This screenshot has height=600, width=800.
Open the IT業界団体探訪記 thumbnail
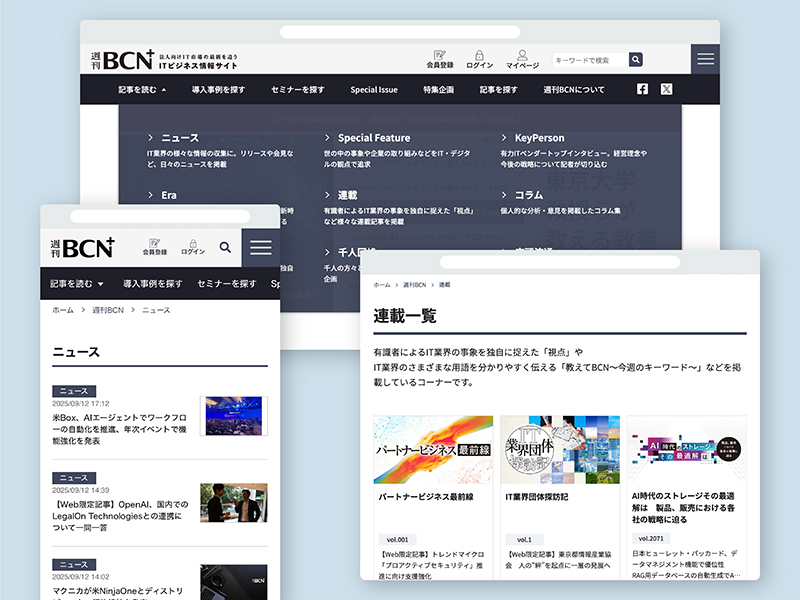[560, 450]
